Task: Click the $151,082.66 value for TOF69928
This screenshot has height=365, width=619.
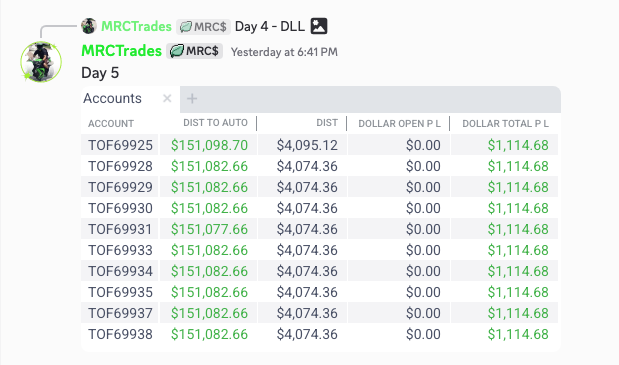Action: [209, 166]
